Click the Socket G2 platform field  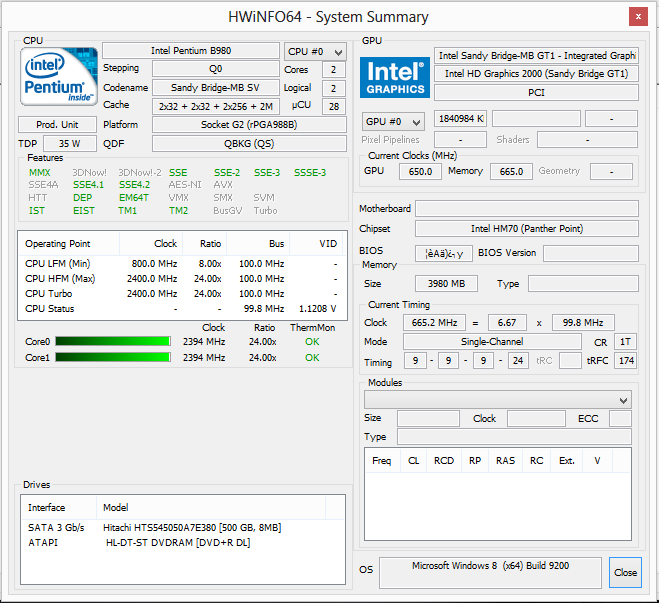click(249, 125)
